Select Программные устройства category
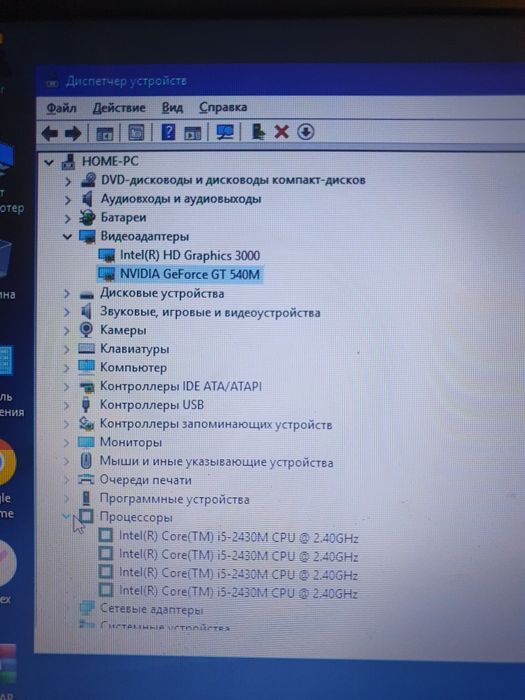This screenshot has height=700, width=525. pyautogui.click(x=174, y=499)
